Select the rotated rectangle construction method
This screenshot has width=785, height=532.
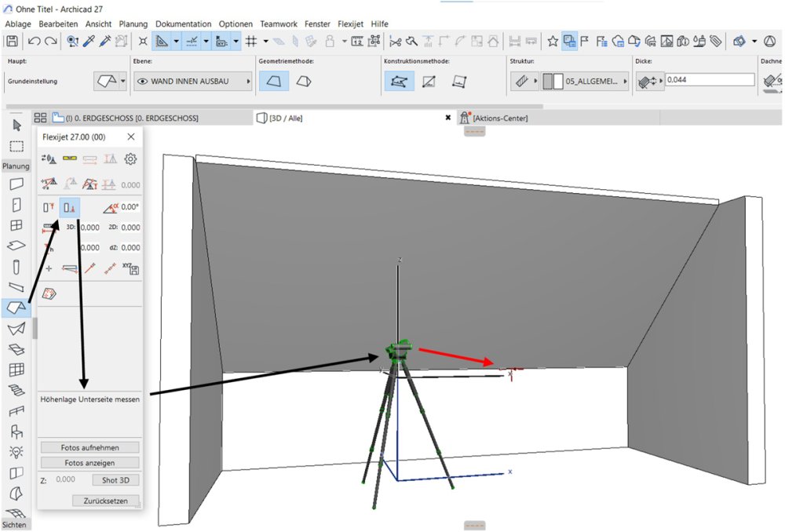[459, 81]
